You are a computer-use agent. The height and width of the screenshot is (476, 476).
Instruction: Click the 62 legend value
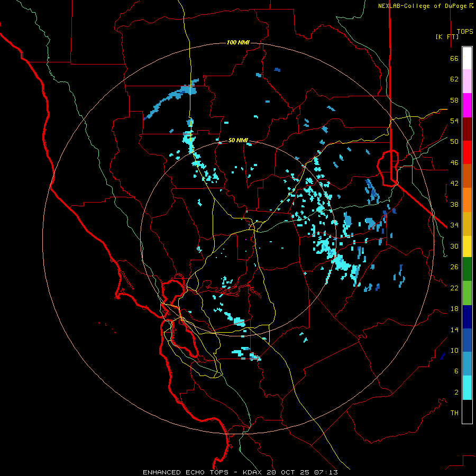click(454, 79)
